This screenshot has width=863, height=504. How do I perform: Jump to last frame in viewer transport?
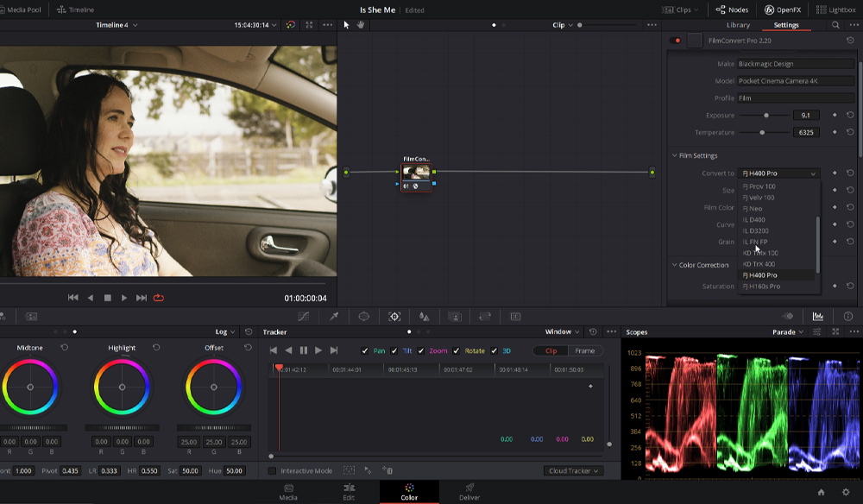tap(142, 298)
